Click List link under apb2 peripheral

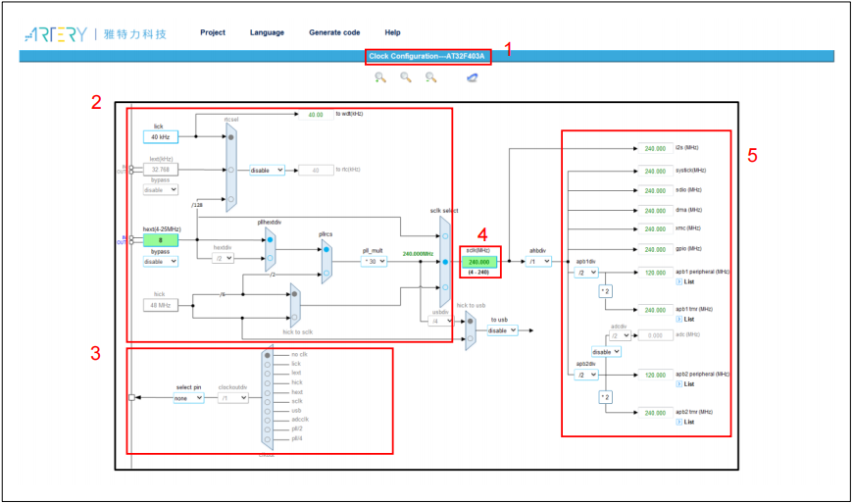point(688,384)
